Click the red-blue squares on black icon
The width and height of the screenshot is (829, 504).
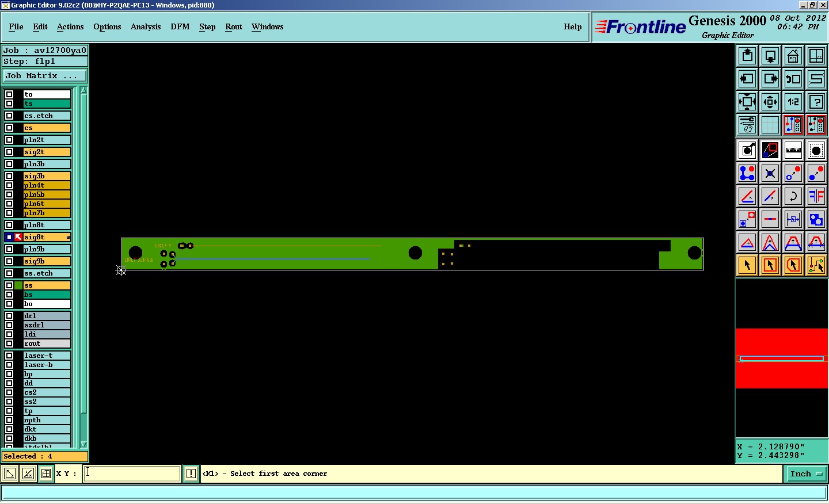pyautogui.click(x=770, y=150)
